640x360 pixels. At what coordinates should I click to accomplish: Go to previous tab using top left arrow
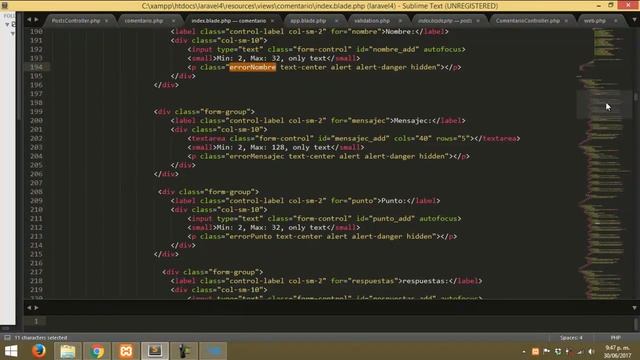point(29,20)
